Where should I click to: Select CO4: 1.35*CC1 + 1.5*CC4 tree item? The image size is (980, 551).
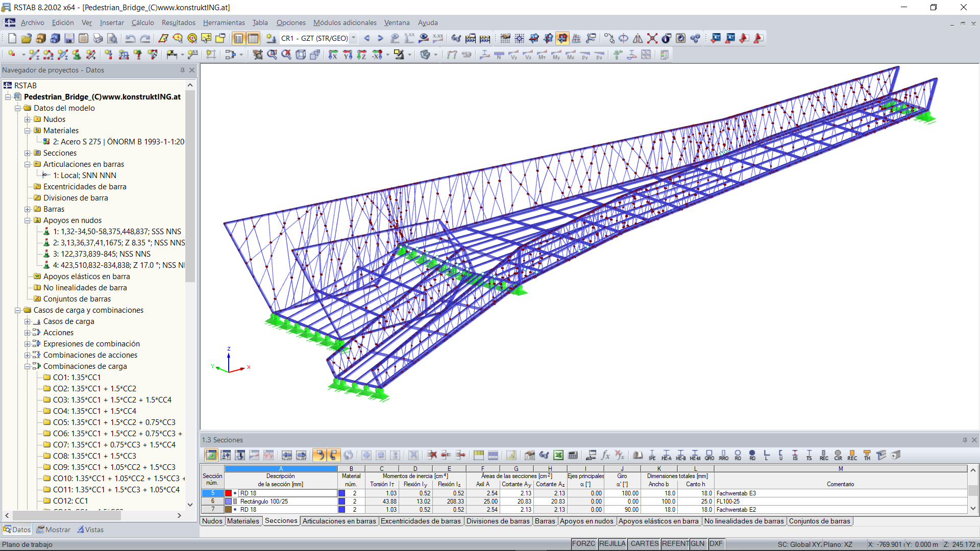click(x=94, y=411)
